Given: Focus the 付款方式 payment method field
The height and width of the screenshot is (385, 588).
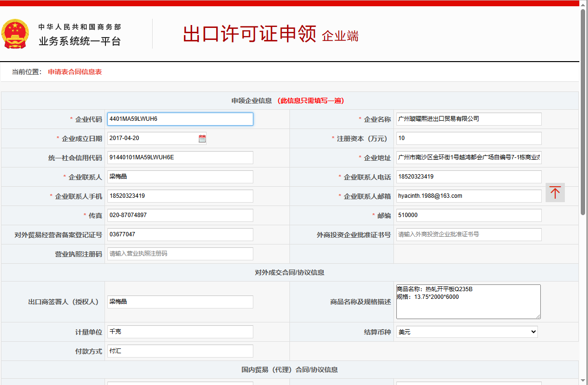Looking at the screenshot, I should click(180, 351).
